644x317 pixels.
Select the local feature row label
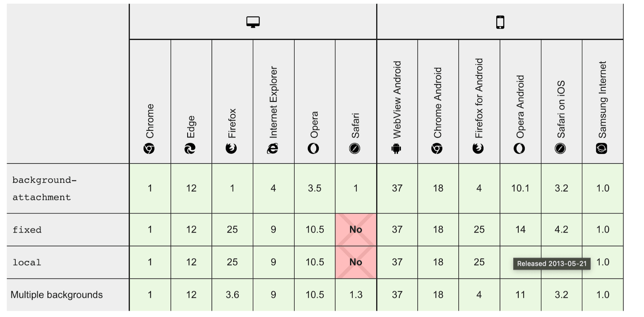[27, 262]
